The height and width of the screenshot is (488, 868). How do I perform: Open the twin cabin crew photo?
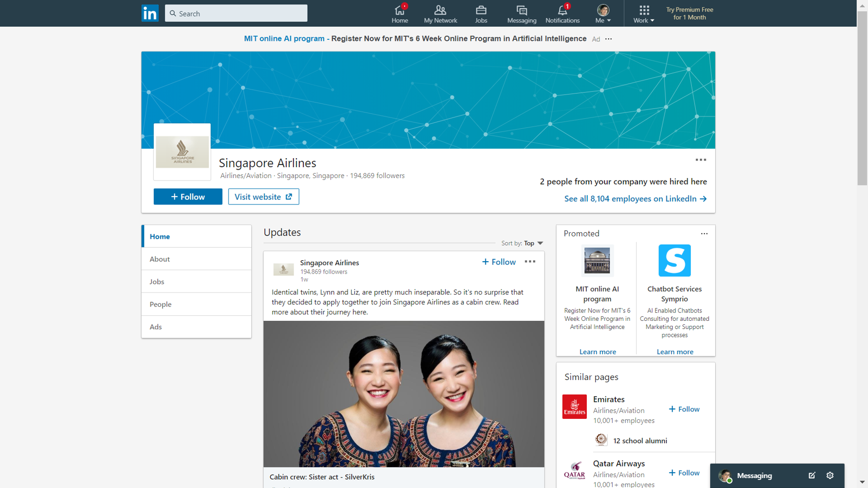[404, 394]
